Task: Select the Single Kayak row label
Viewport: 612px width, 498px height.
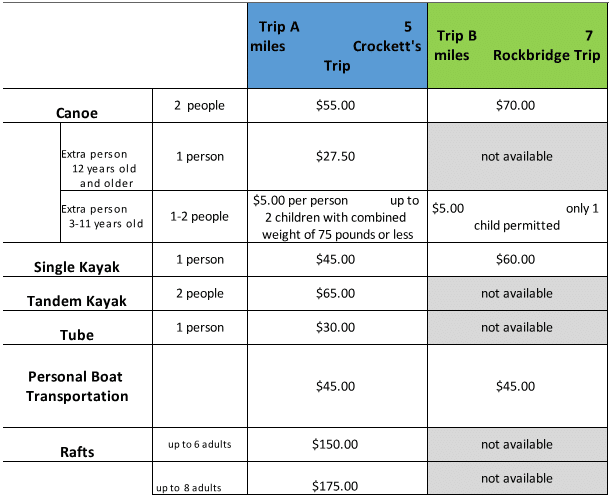Action: (x=77, y=266)
